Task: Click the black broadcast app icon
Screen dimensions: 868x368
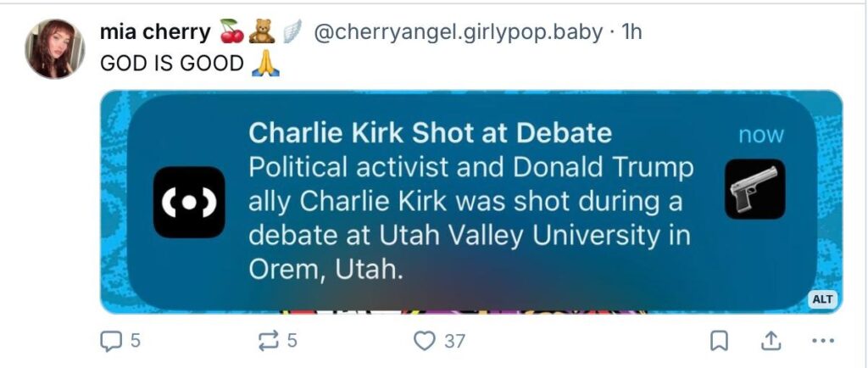Action: [189, 202]
